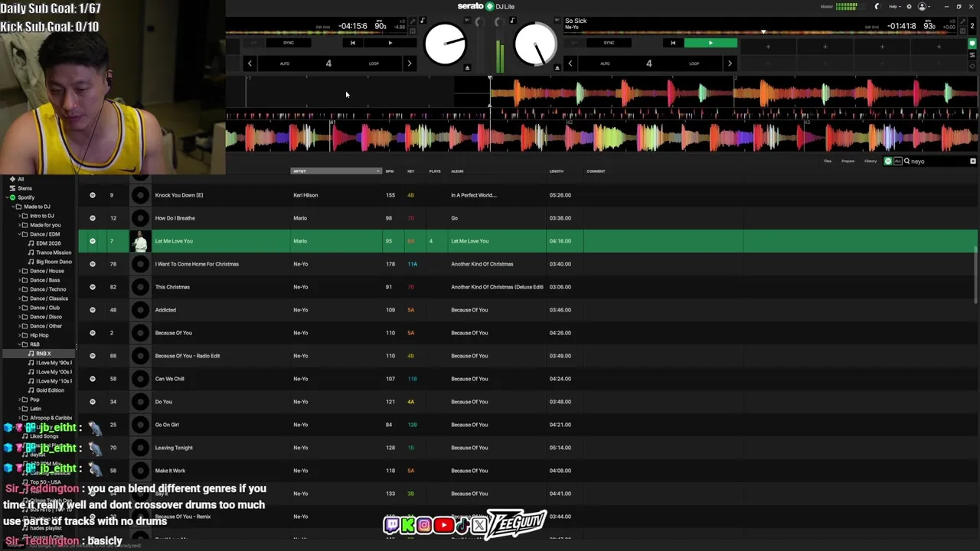Open the Help menu
This screenshot has width=980, height=551.
[894, 7]
